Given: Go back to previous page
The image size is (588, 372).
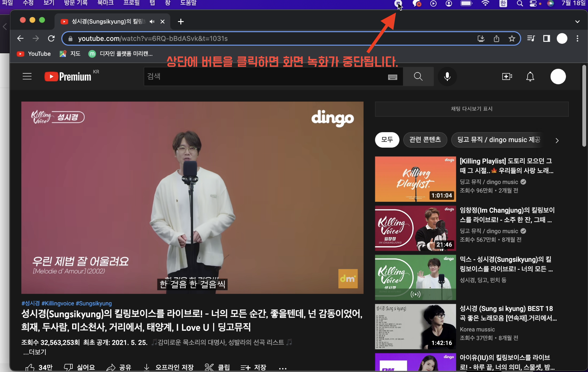Looking at the screenshot, I should (20, 38).
